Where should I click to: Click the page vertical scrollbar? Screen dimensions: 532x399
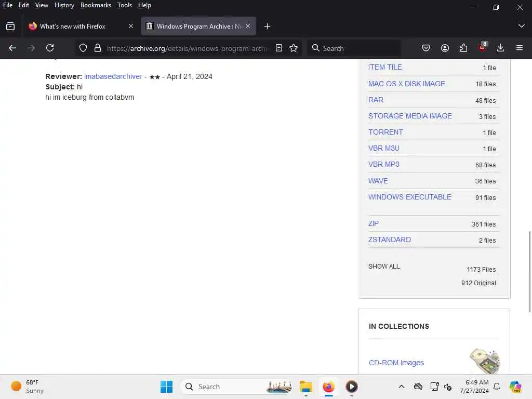[529, 271]
